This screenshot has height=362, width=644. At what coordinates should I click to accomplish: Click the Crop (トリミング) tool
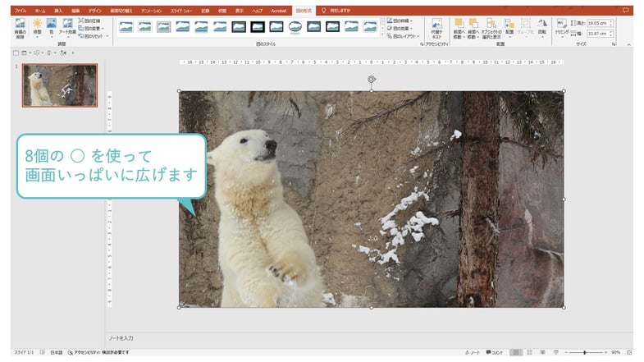click(x=561, y=27)
